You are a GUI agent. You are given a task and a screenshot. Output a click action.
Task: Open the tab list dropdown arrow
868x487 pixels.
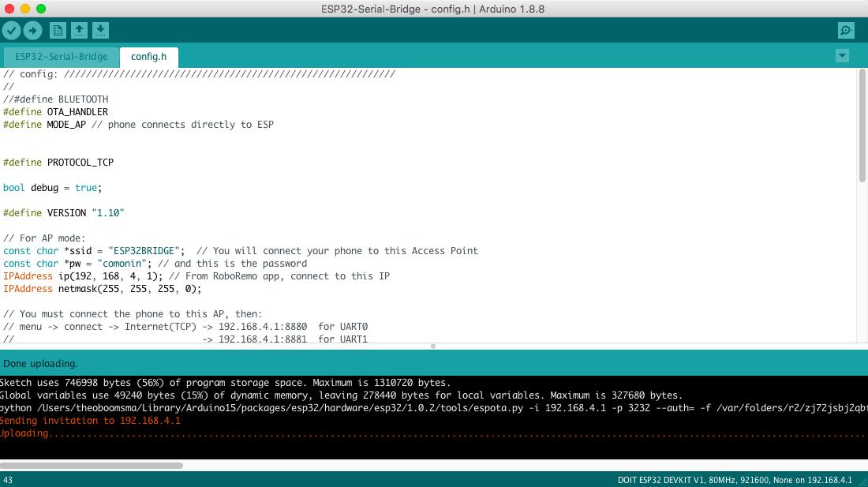(x=842, y=55)
